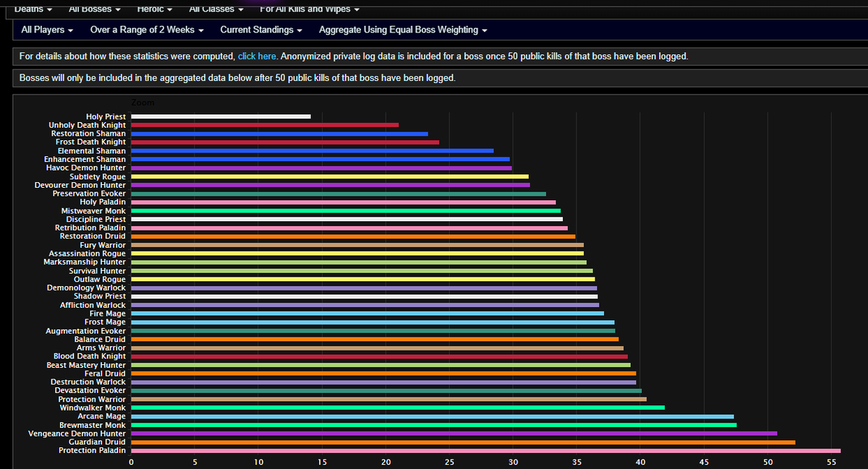Click the Holy Priest bar
Image resolution: width=868 pixels, height=469 pixels.
click(221, 116)
